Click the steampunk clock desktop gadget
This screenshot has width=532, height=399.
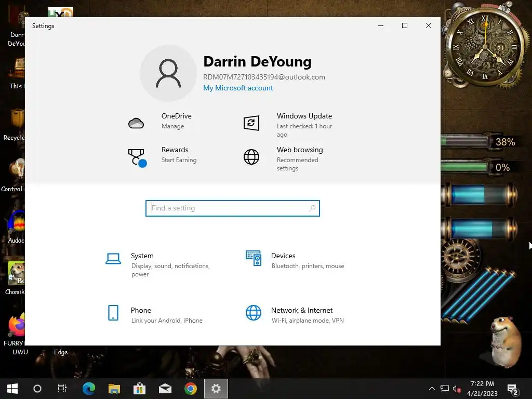(x=485, y=46)
